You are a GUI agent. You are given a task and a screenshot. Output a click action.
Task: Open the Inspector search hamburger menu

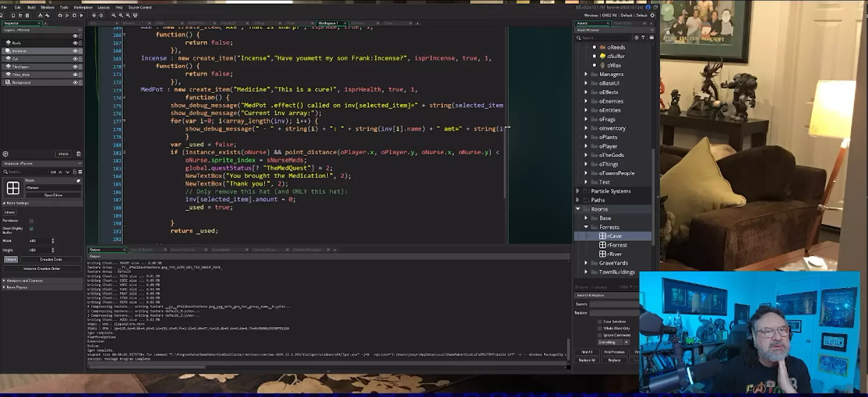click(80, 172)
